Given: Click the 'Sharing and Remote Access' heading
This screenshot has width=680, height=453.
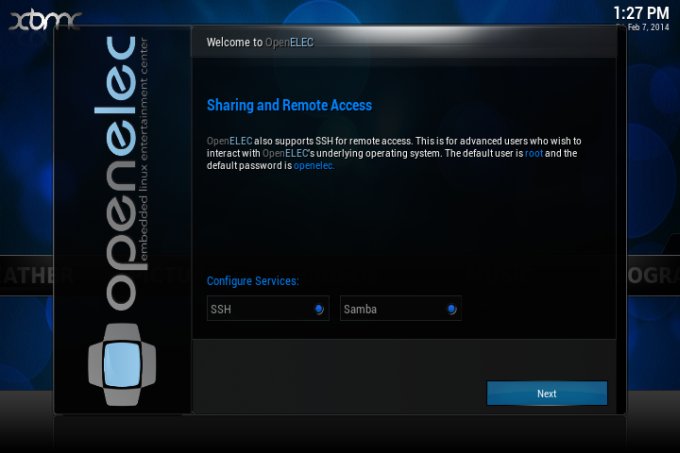Looking at the screenshot, I should pos(289,105).
